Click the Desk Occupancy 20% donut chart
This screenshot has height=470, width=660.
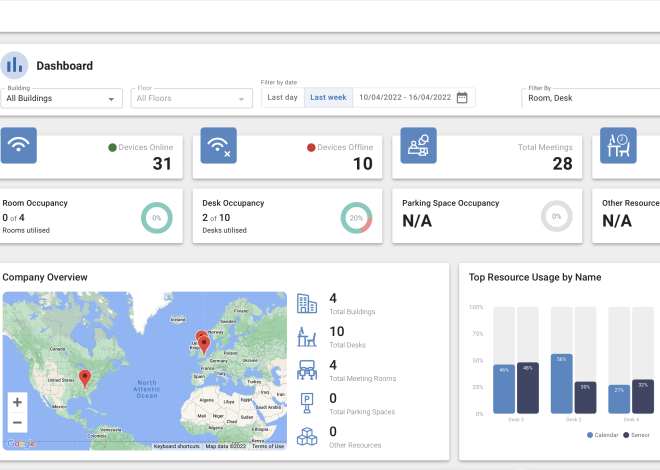click(356, 218)
